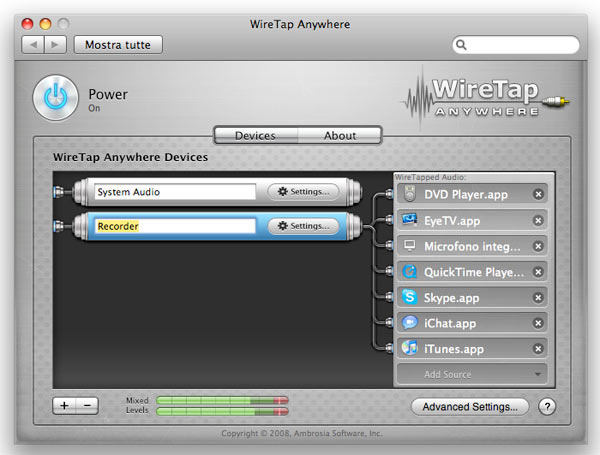Viewport: 600px width, 455px height.
Task: Open the Add Source dropdown
Action: (x=472, y=374)
